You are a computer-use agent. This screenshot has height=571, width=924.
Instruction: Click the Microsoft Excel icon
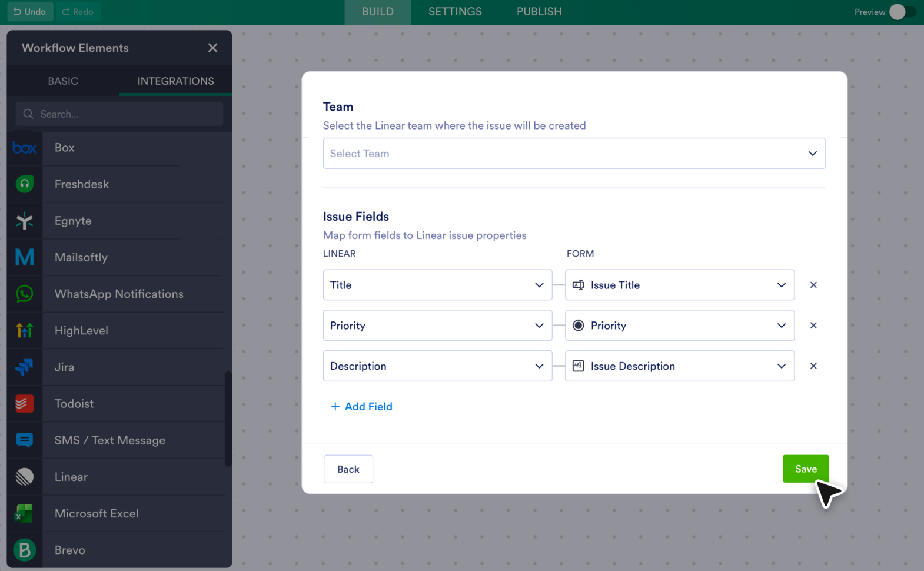coord(25,513)
